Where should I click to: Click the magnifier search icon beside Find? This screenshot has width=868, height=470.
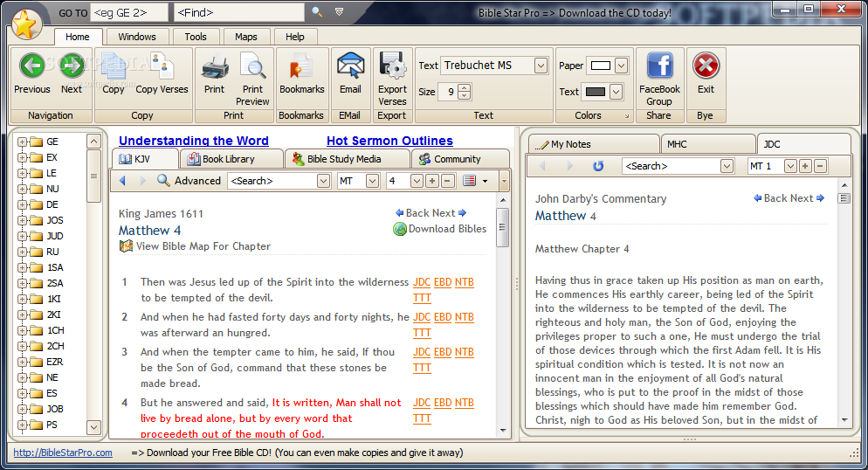click(x=317, y=11)
